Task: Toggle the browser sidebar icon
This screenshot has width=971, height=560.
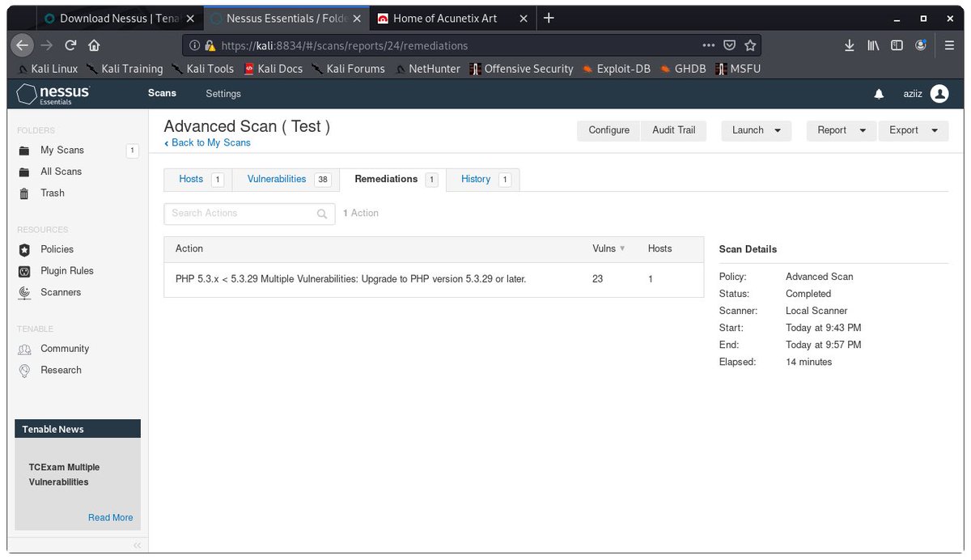Action: pyautogui.click(x=897, y=45)
